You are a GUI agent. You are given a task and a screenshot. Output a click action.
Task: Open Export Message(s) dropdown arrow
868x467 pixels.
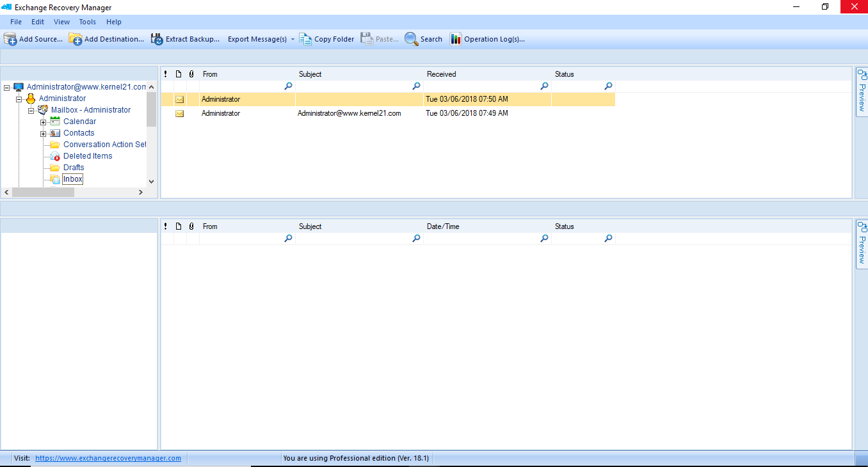293,40
